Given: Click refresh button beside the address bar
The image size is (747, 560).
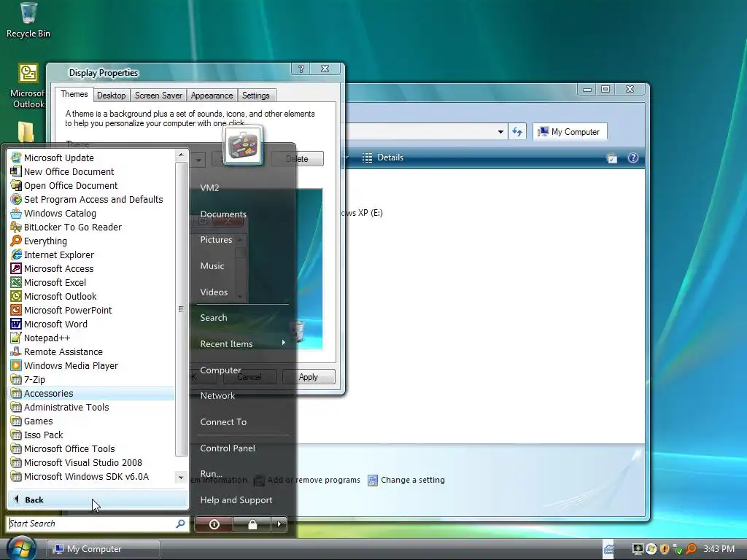Looking at the screenshot, I should (x=517, y=131).
